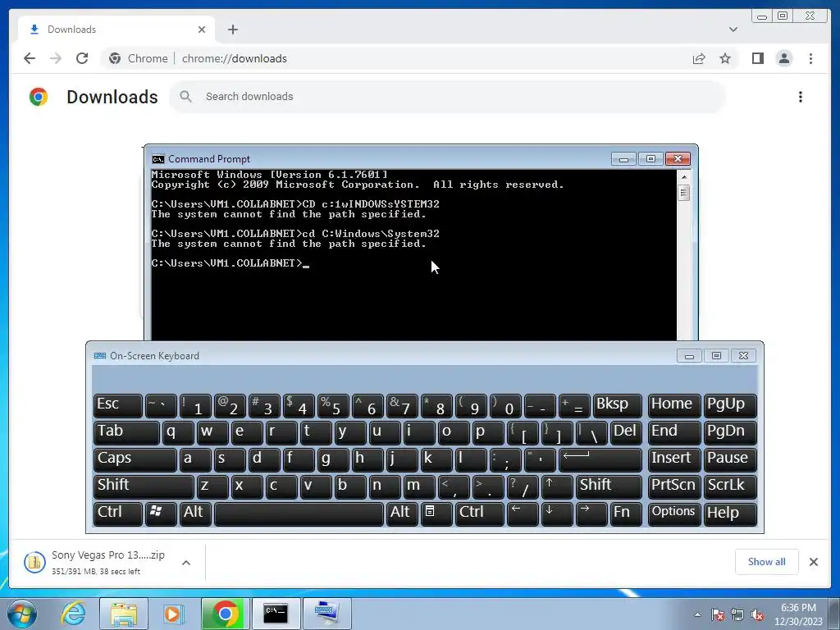Click the up arrow key on keyboard
The height and width of the screenshot is (630, 840).
[557, 486]
